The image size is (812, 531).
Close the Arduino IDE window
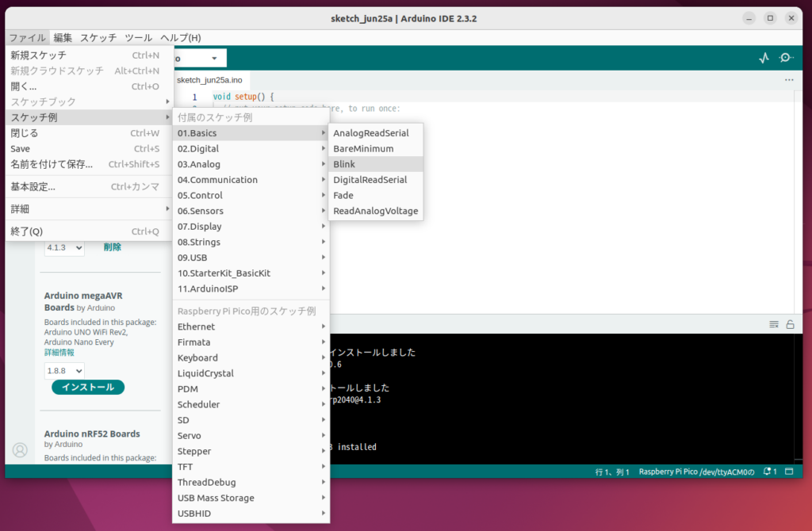[791, 19]
